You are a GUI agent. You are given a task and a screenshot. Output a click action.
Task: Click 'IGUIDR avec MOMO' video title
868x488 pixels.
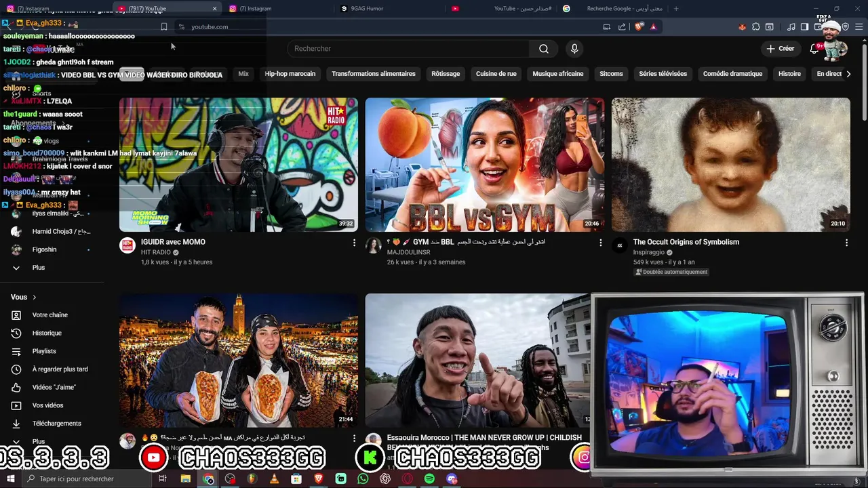pyautogui.click(x=173, y=242)
